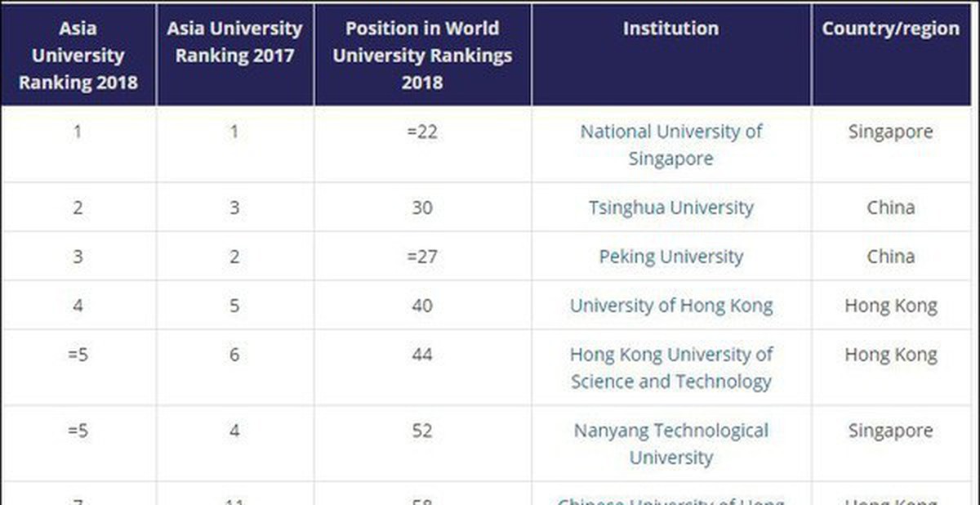Open Hong Kong University of Science and Technology link

(671, 368)
